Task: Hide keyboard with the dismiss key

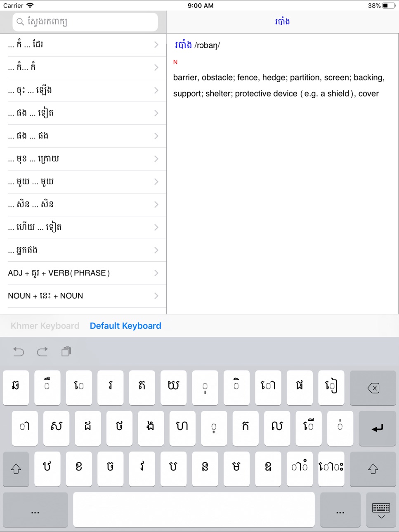Action: coord(381,510)
